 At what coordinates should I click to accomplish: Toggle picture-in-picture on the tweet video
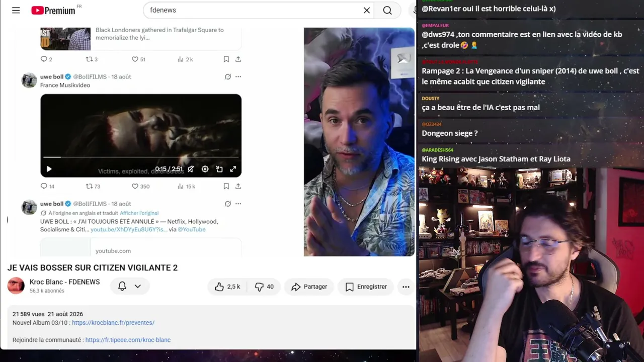coord(219,169)
